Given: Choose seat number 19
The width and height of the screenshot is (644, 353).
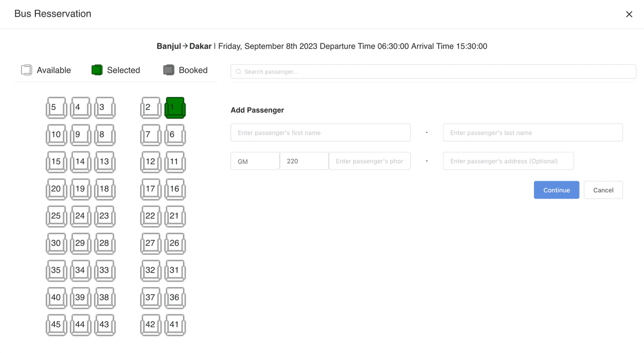Looking at the screenshot, I should 80,189.
